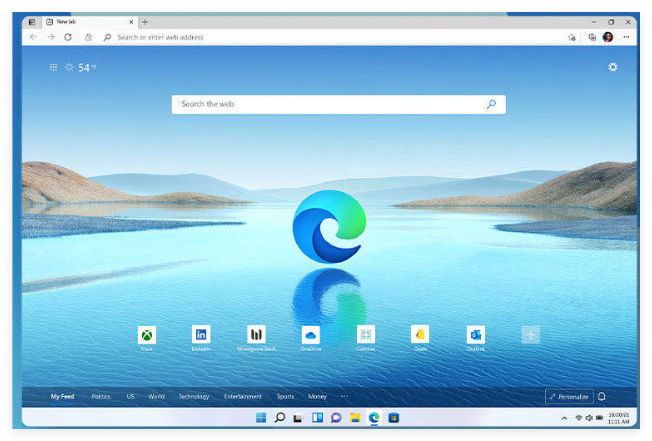The image size is (652, 441).
Task: Open the Deals quick link tile
Action: click(420, 335)
